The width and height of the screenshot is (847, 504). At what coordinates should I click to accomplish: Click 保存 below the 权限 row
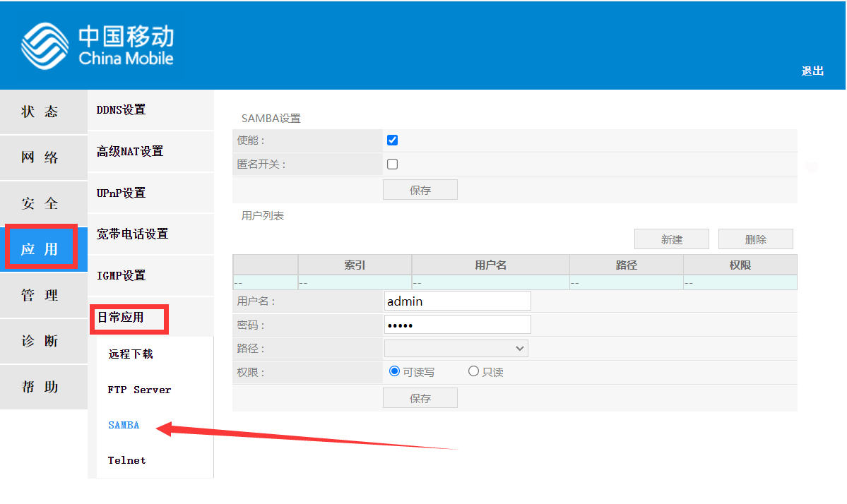pos(420,398)
